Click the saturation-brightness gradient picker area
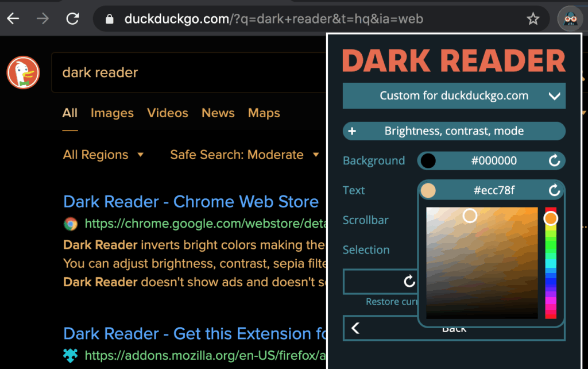This screenshot has width=588, height=369. [482, 263]
